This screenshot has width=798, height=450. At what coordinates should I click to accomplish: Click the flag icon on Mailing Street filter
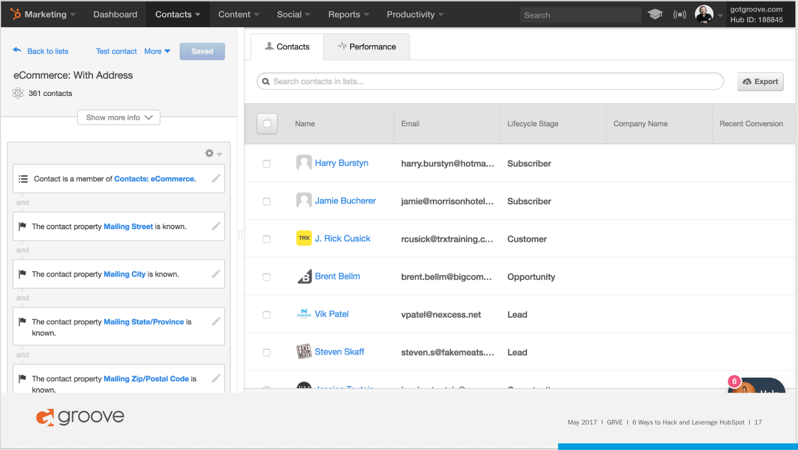(22, 227)
